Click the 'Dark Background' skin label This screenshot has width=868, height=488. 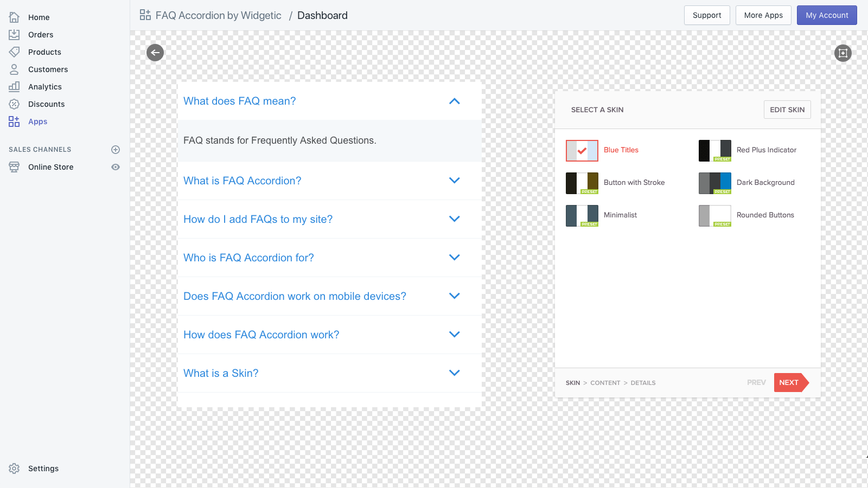765,183
